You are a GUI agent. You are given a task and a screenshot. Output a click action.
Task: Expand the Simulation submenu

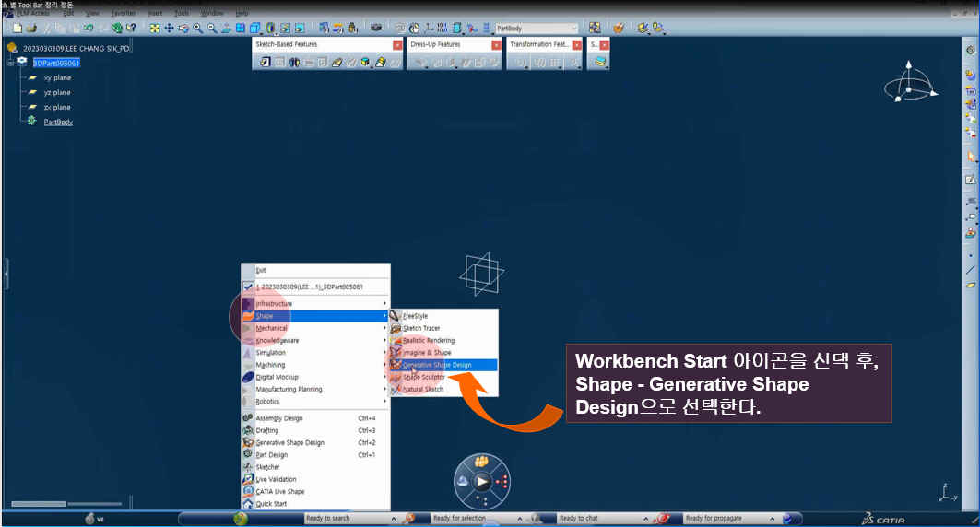315,352
